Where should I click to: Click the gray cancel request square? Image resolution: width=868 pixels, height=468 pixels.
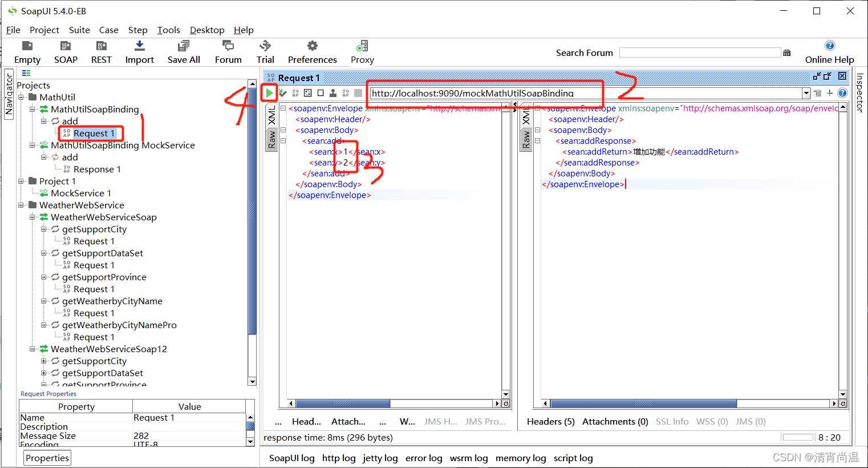pos(358,93)
